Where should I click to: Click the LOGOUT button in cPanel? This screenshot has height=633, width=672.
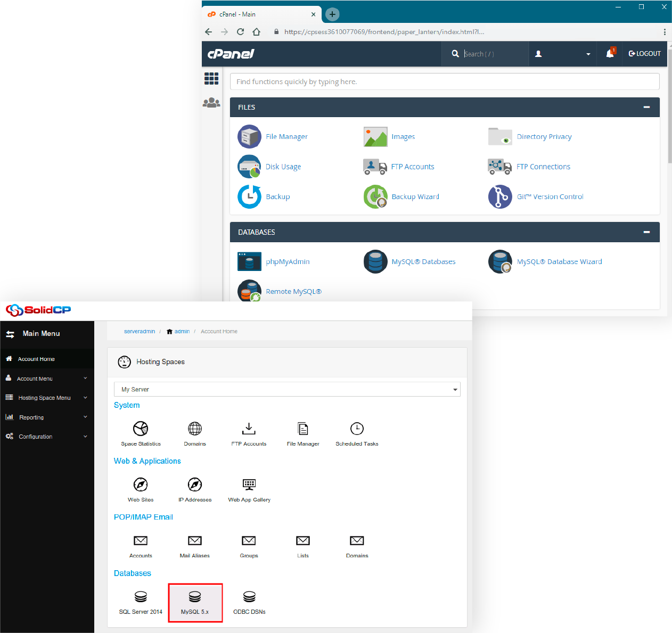click(x=644, y=53)
